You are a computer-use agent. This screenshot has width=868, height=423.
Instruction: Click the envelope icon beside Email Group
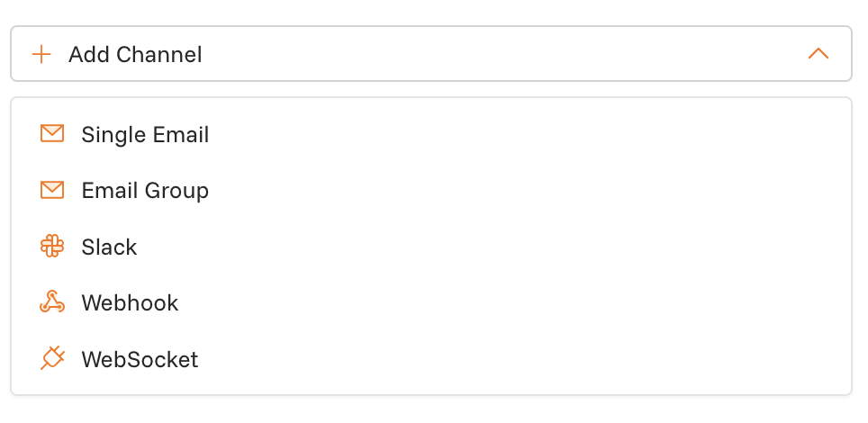[52, 190]
